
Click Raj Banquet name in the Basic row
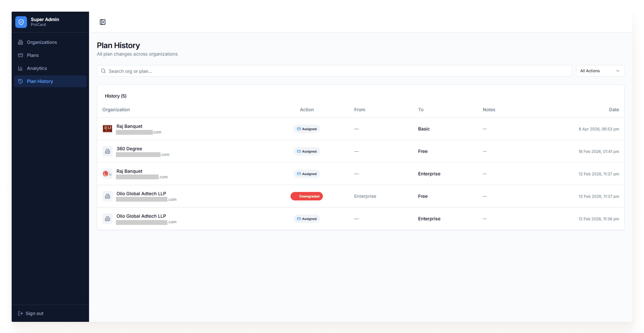[129, 126]
